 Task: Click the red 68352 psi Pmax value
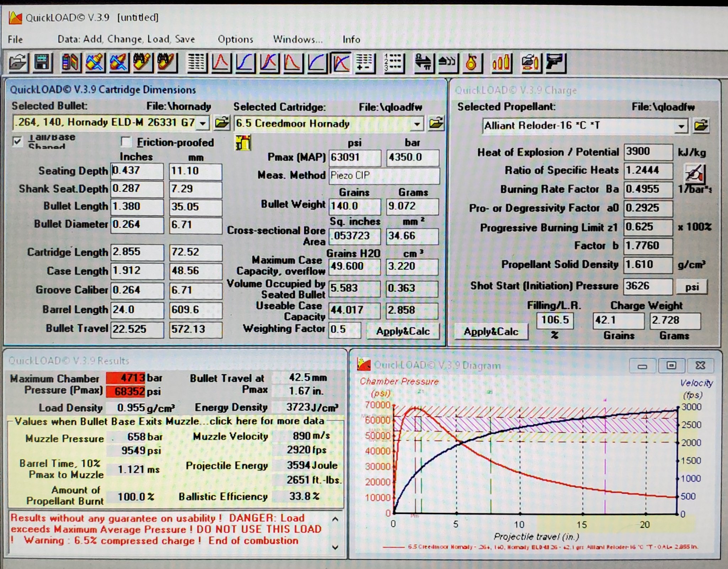point(125,391)
